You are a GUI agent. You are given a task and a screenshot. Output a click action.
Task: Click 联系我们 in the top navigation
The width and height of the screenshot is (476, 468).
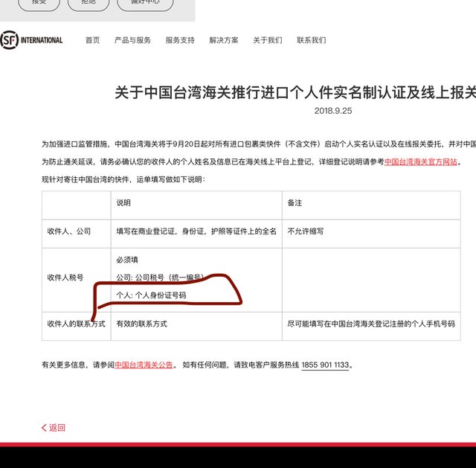(x=311, y=40)
